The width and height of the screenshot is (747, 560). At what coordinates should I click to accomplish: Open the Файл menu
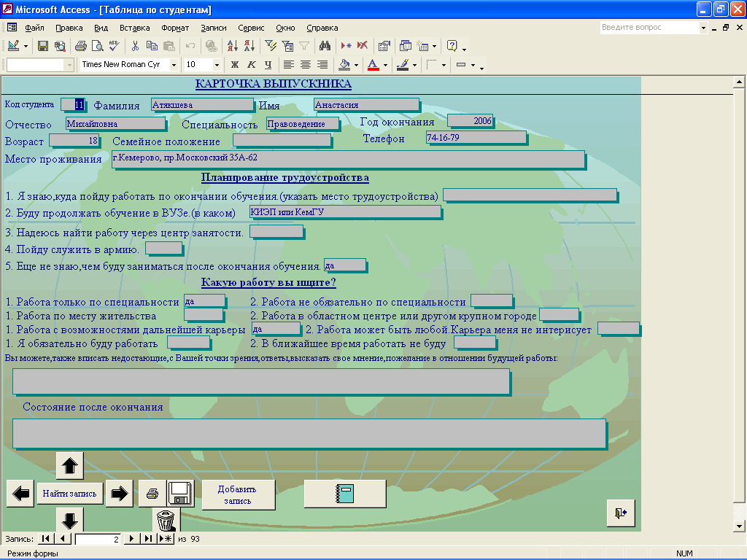(34, 28)
